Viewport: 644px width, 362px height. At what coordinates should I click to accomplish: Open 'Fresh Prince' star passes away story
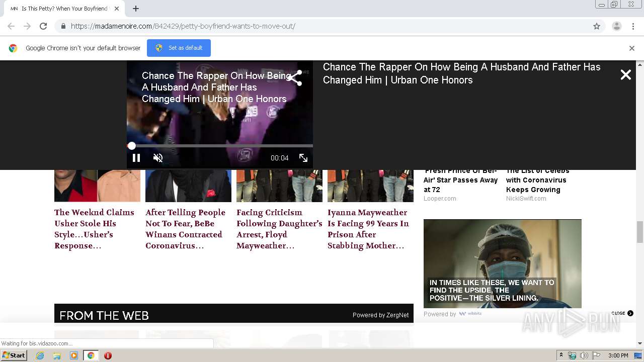pos(461,180)
